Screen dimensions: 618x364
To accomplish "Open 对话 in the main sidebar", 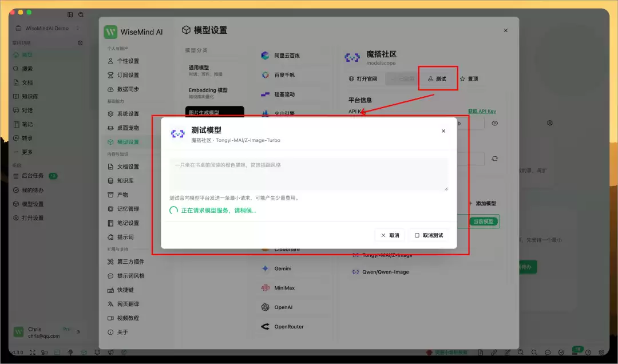I will click(x=49, y=110).
